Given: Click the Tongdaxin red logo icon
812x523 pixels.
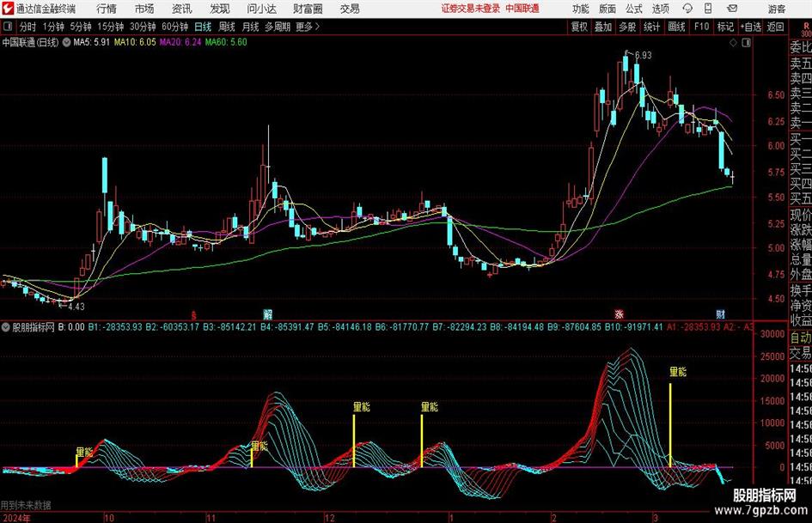Looking at the screenshot, I should pos(7,9).
